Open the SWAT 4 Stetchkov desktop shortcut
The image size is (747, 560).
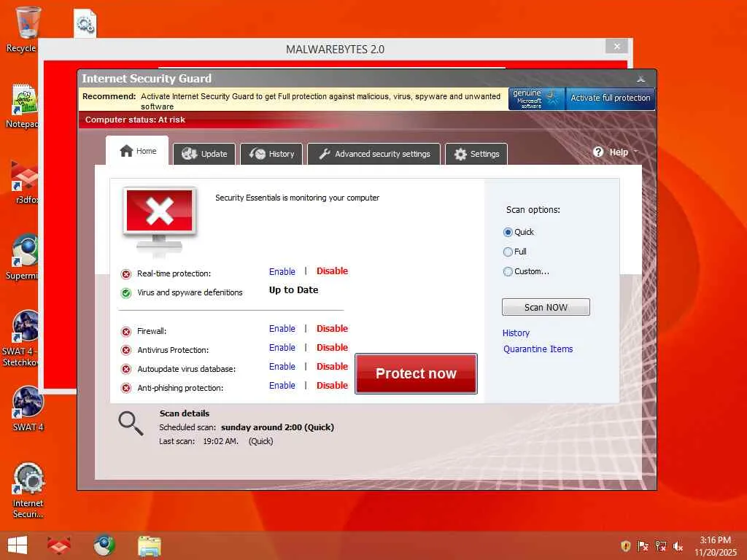tap(24, 338)
